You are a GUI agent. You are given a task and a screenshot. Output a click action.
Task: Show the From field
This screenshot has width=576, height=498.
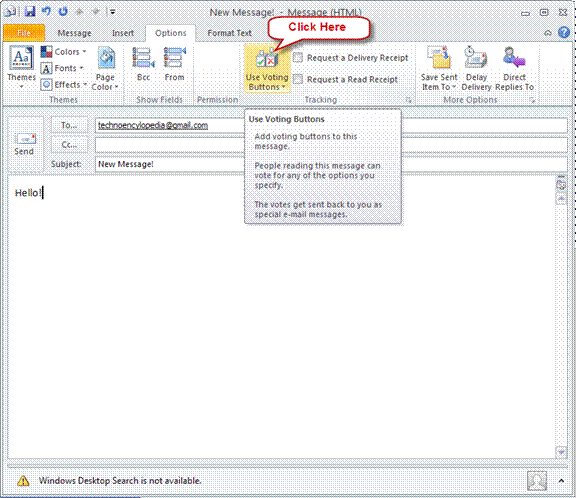(174, 64)
